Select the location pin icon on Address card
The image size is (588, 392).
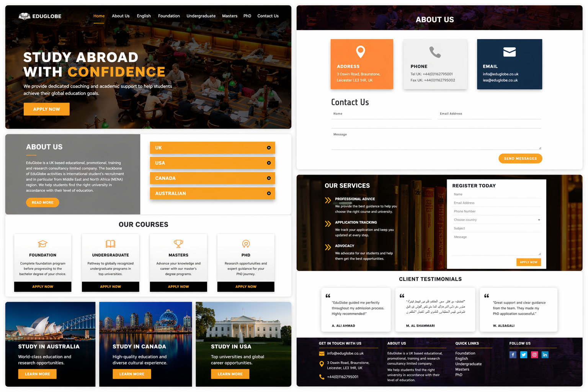[361, 52]
